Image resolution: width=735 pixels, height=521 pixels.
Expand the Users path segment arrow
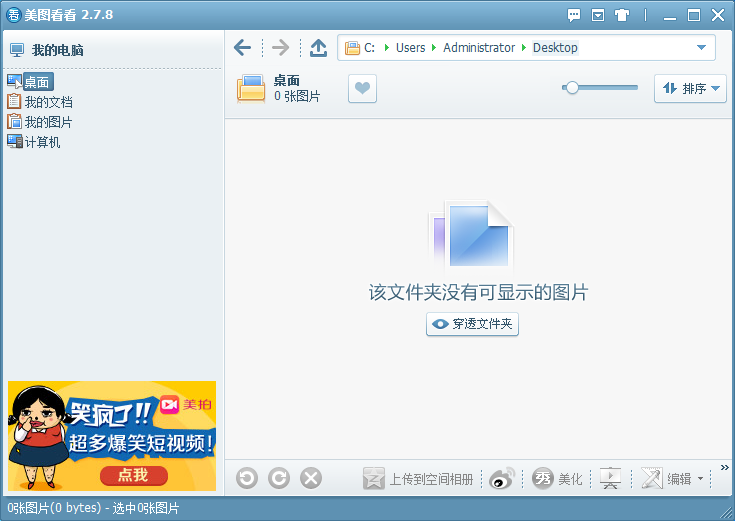[434, 48]
